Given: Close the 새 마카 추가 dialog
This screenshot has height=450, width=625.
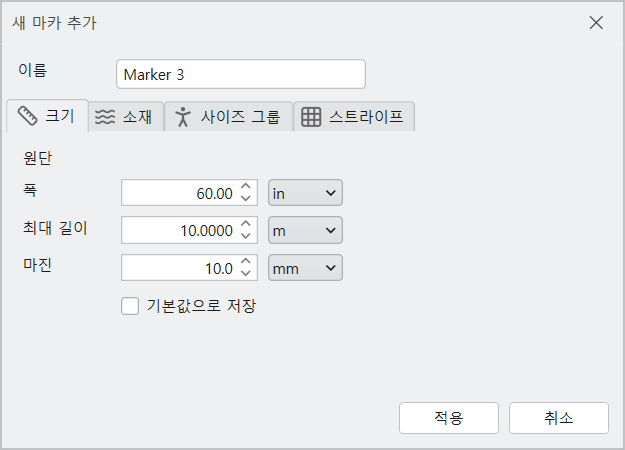Looking at the screenshot, I should click(x=596, y=23).
